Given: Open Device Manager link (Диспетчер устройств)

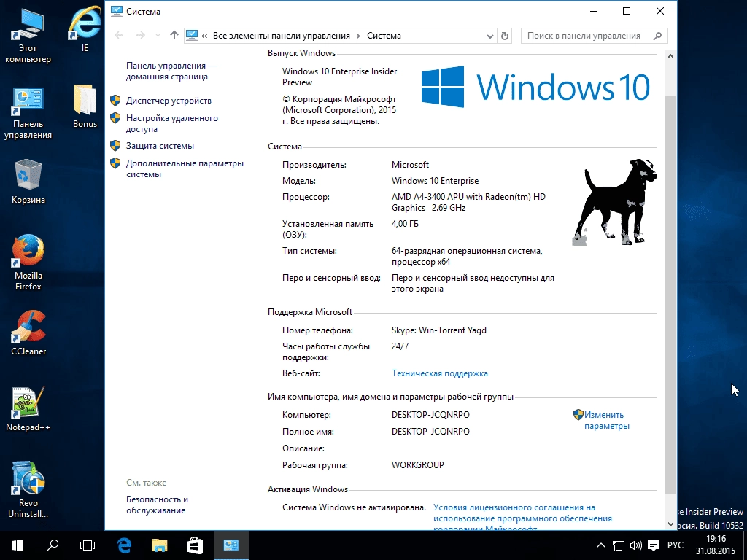Looking at the screenshot, I should (169, 101).
